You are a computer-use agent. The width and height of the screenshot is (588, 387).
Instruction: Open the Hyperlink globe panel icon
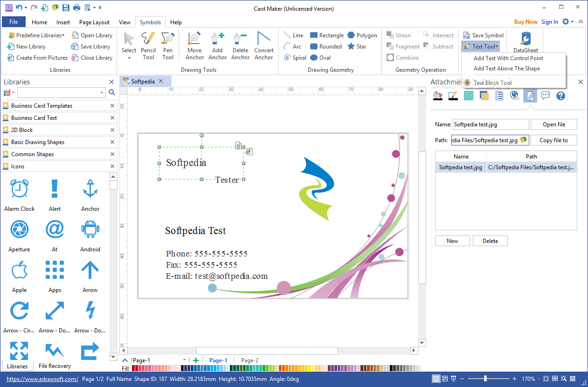point(515,96)
